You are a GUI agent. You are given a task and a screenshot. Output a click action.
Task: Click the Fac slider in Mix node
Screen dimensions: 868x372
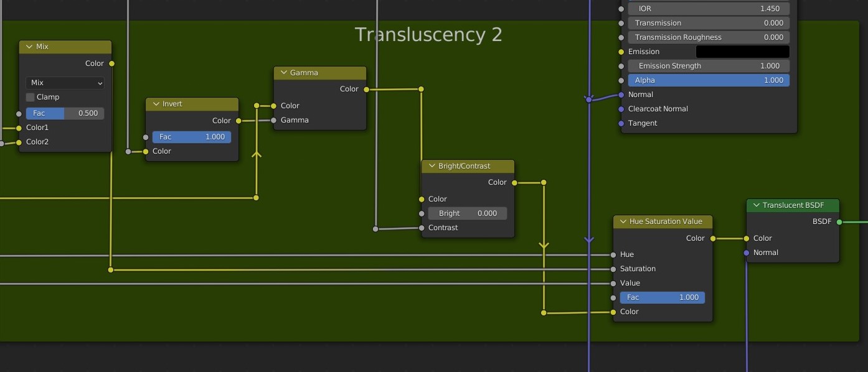(65, 113)
